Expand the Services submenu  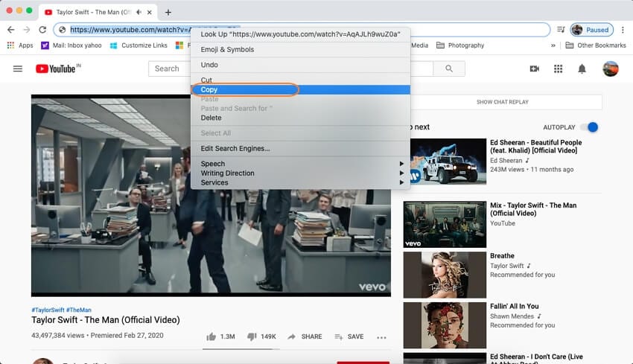pos(300,182)
